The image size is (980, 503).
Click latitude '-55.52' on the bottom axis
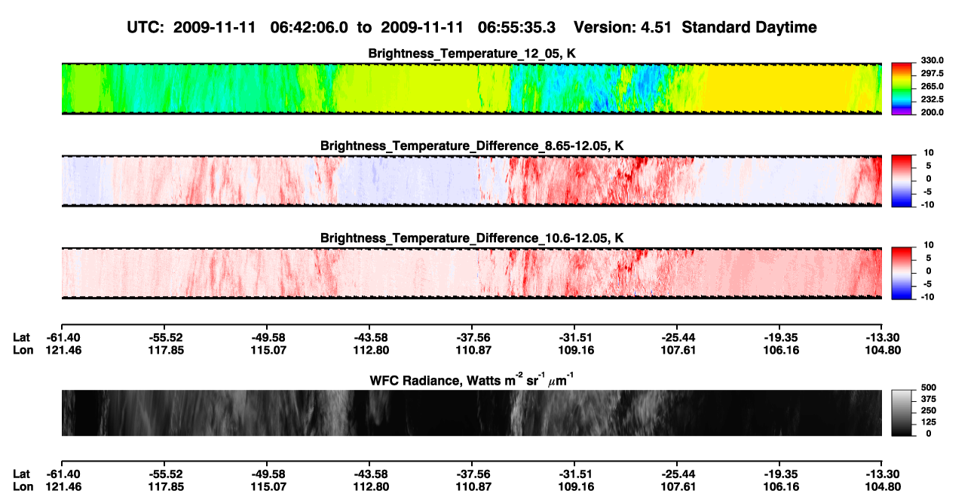(x=164, y=474)
